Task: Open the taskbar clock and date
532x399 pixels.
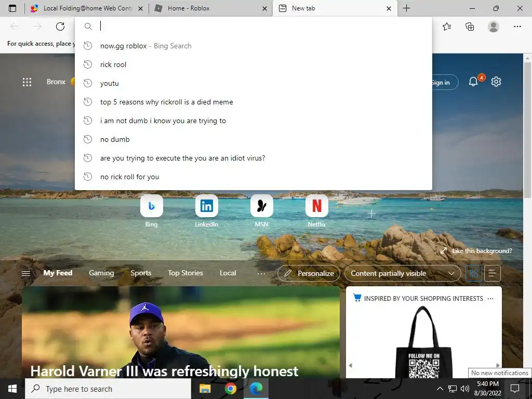Action: pos(488,389)
